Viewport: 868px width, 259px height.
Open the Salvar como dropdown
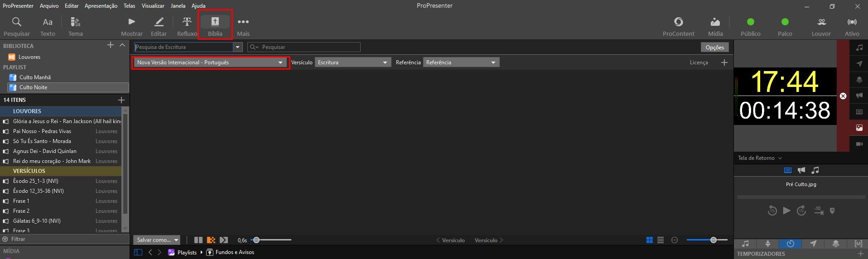(x=157, y=240)
